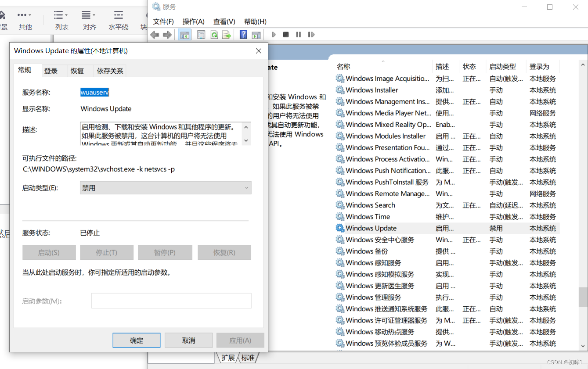Click the Back arrow in Services toolbar
Viewport: 588px width, 369px height.
tap(155, 35)
